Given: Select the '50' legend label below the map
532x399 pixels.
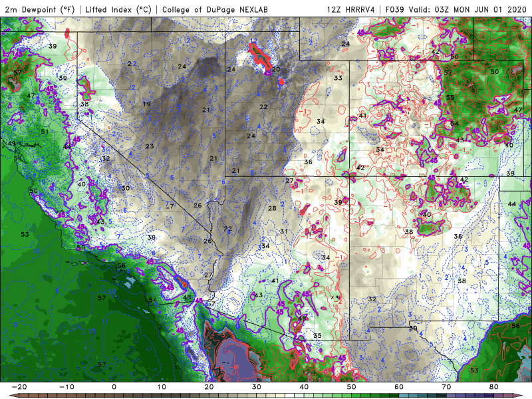Looking at the screenshot, I should click(x=352, y=387).
